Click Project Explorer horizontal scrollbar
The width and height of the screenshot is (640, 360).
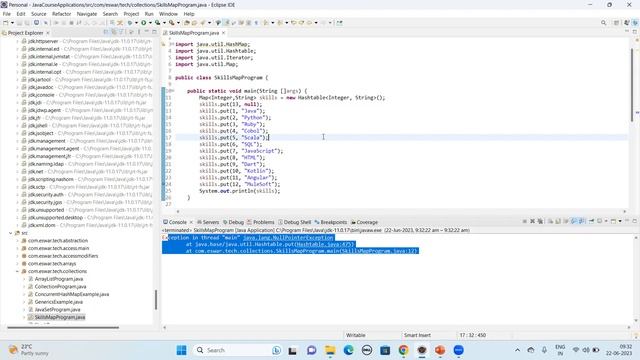coord(63,327)
